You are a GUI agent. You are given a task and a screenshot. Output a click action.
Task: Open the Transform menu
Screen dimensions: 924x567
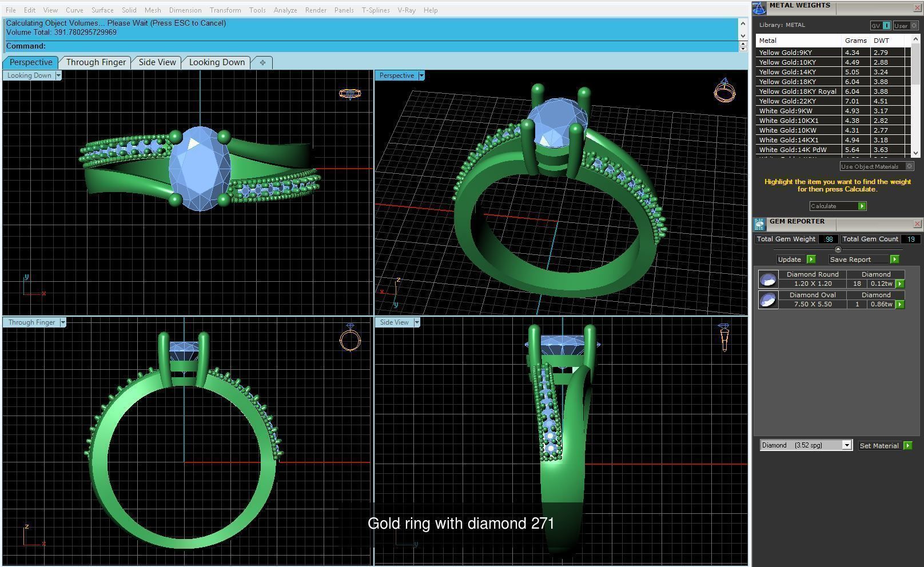225,10
